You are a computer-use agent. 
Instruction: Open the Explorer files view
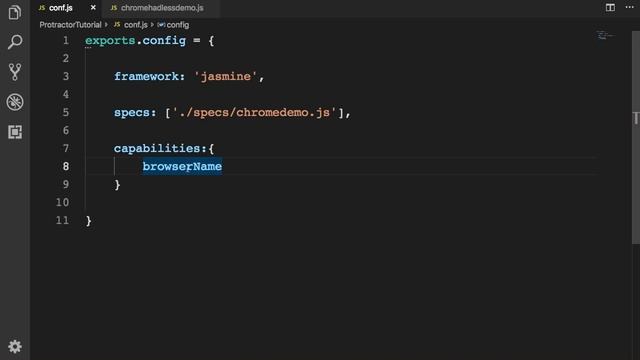coord(15,13)
